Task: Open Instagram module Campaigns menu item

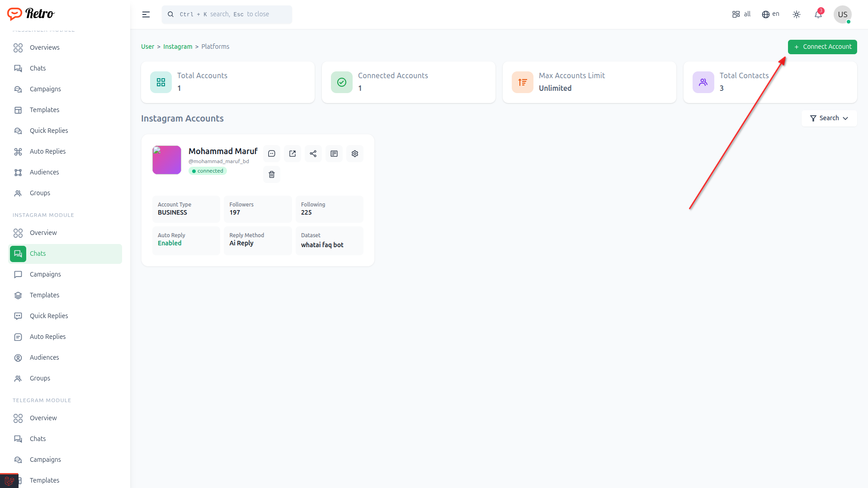Action: coord(45,274)
